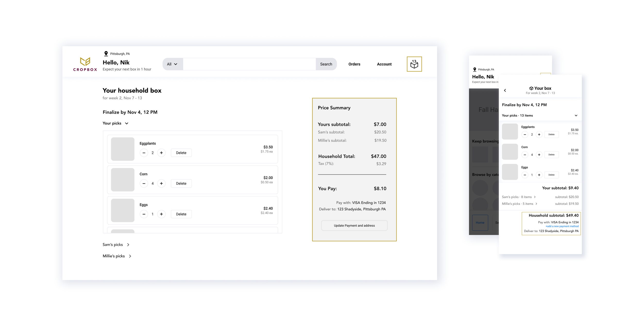The width and height of the screenshot is (644, 326).
Task: Collapse mobile Your picks 13 items
Action: (x=576, y=116)
